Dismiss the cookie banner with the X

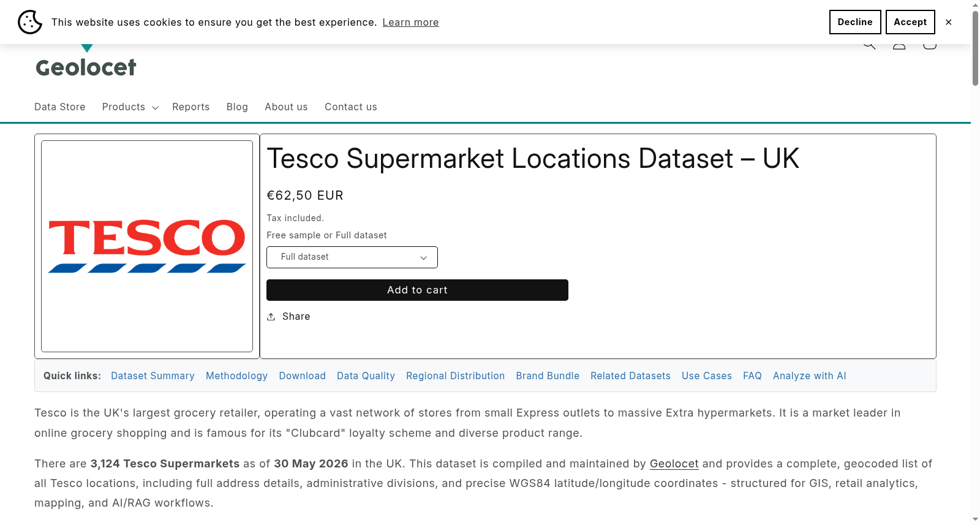click(948, 22)
